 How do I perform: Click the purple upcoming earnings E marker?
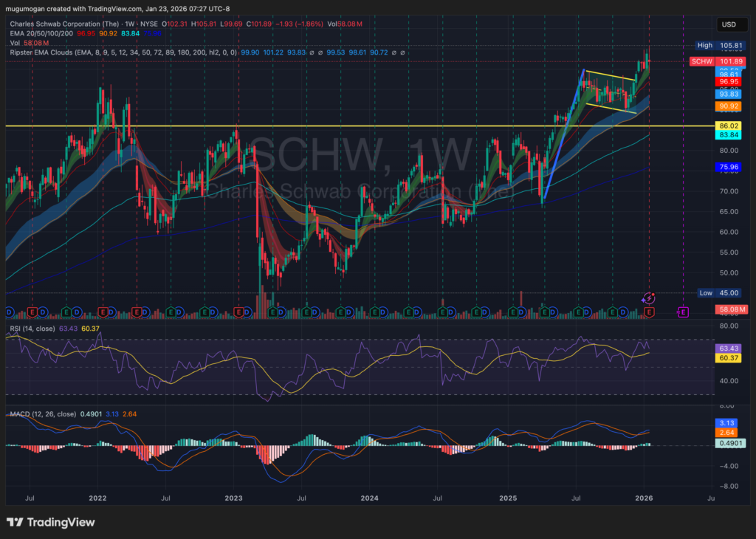tap(683, 312)
